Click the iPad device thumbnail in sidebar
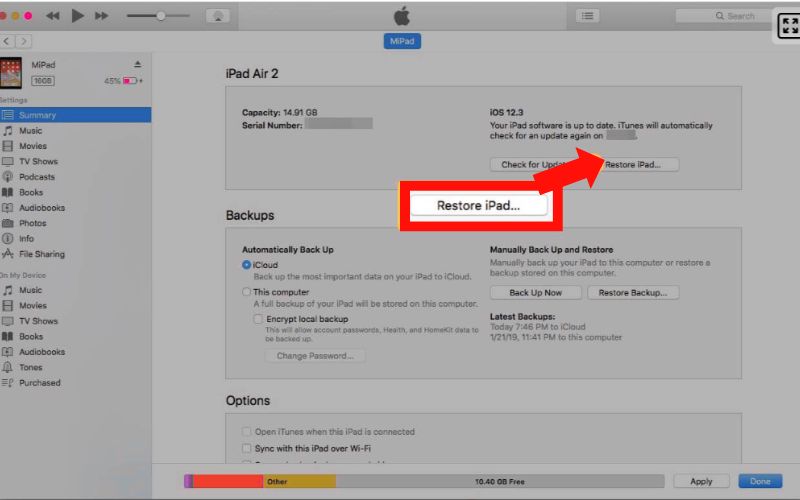 (x=13, y=72)
